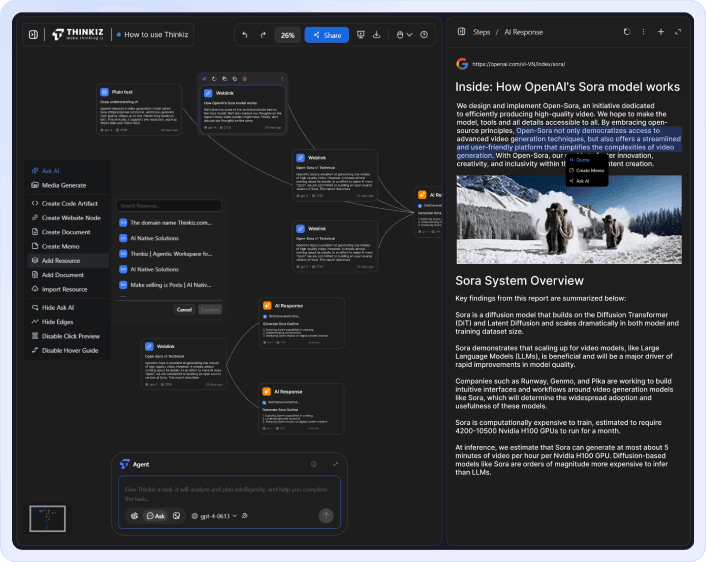Click the mammoth snow image

pyautogui.click(x=569, y=219)
